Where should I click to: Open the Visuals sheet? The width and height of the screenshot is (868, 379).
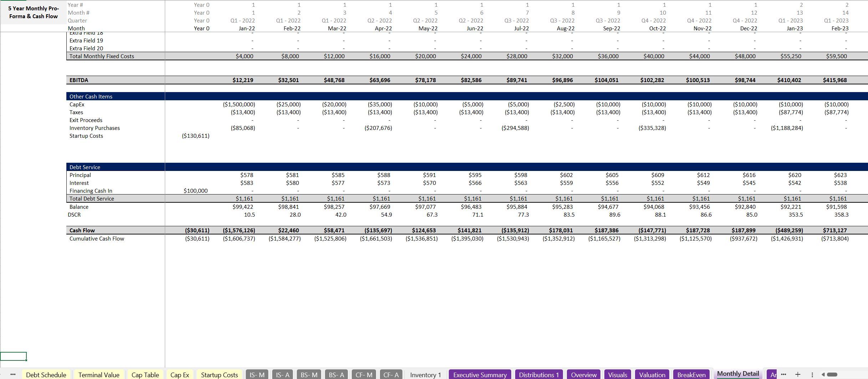point(618,375)
